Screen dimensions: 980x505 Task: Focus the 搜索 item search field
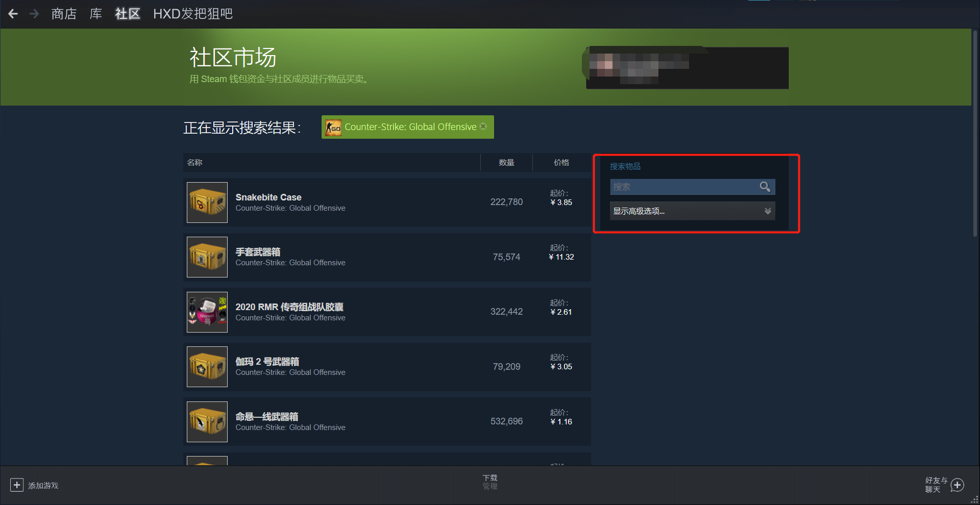click(x=684, y=187)
